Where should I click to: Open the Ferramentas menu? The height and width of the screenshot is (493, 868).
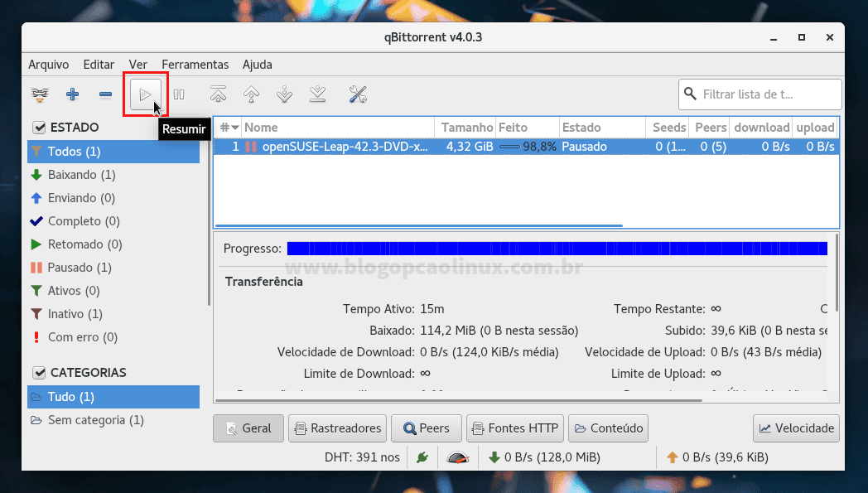[195, 65]
